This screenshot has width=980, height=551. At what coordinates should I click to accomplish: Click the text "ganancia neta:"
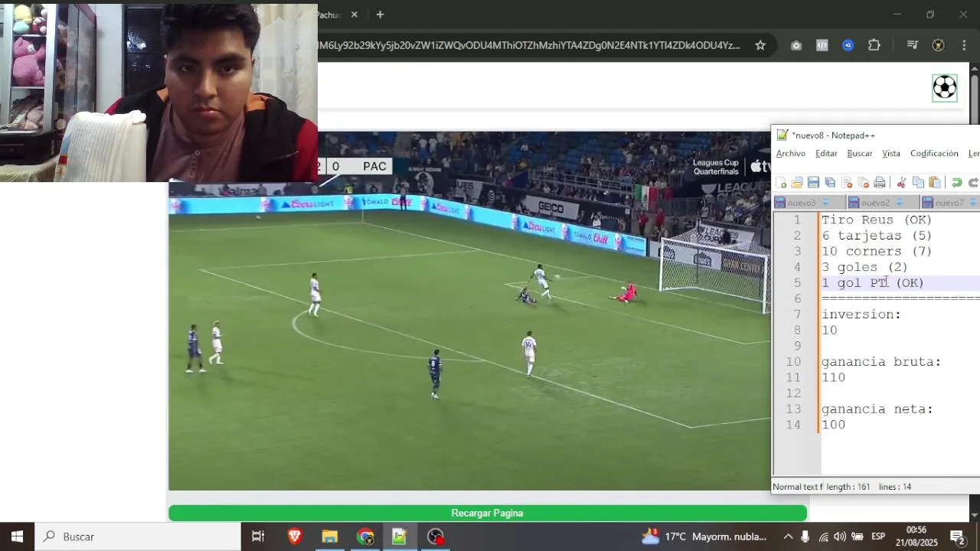(x=877, y=409)
